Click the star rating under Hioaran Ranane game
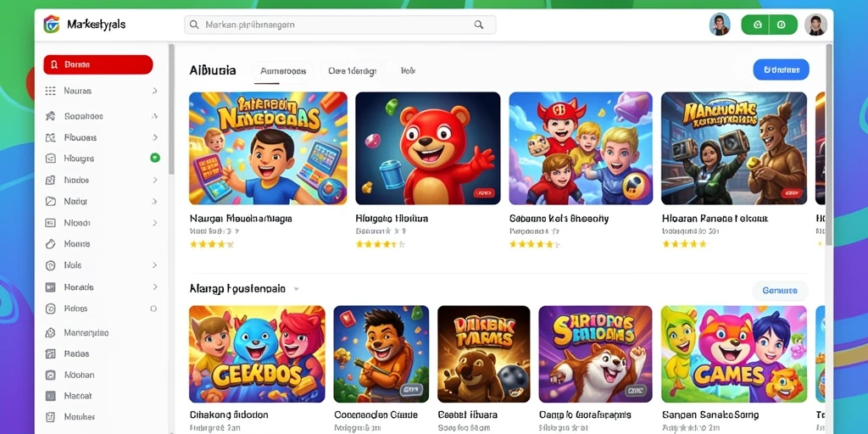The image size is (868, 434). pos(685,243)
